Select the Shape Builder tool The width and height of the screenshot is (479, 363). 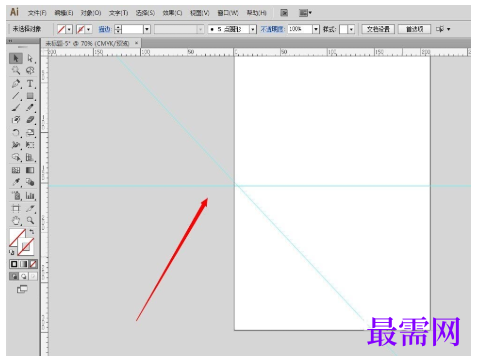(16, 157)
